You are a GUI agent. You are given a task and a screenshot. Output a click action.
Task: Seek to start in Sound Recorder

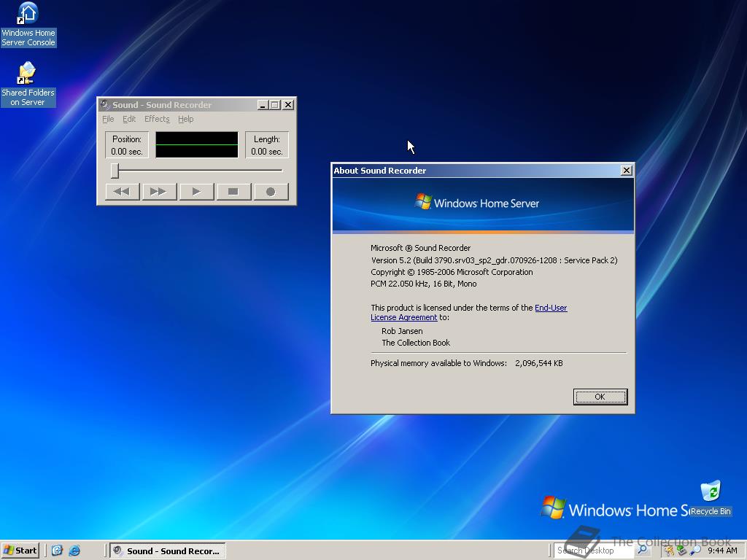tap(122, 192)
